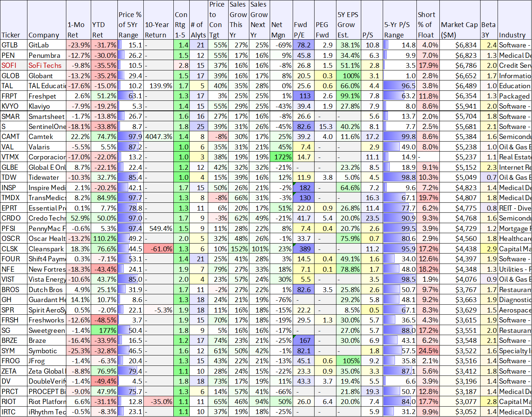Click Camtek's 99.8 P/S range cell
532x417 pixels.
(x=399, y=137)
